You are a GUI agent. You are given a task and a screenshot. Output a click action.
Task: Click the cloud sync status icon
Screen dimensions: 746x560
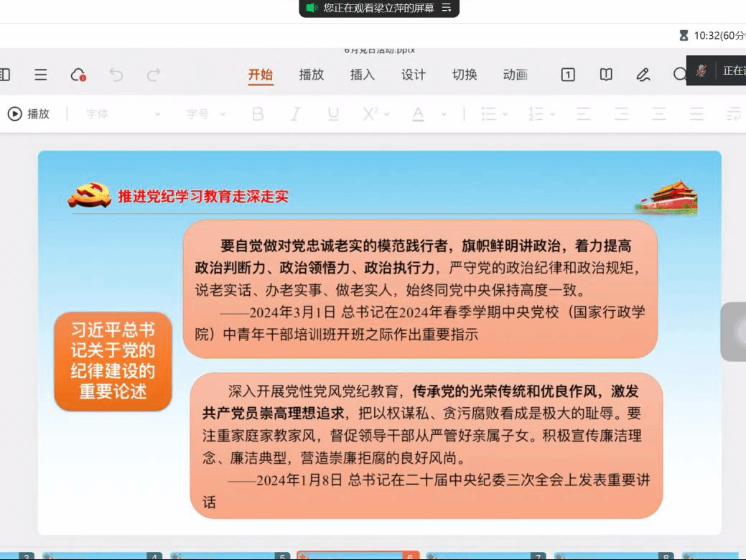pos(78,75)
